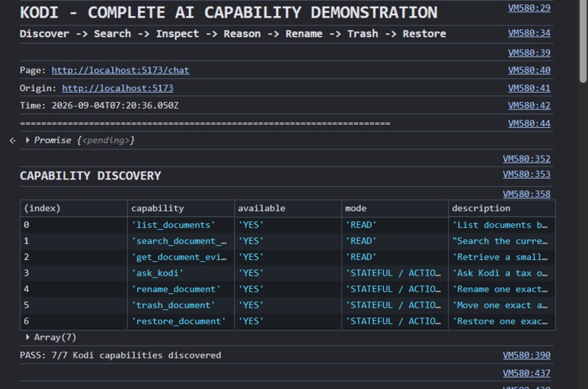
Task: Select the 'trash_document' capability cell
Action: click(x=181, y=305)
